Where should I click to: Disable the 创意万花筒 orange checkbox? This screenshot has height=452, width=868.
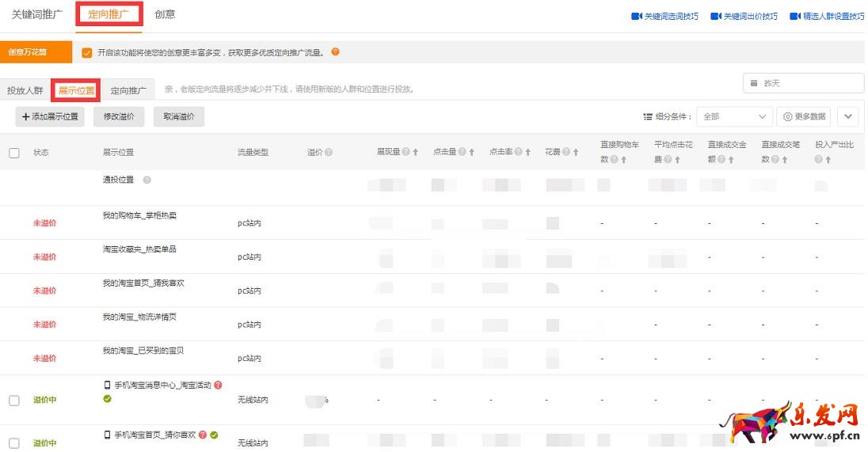point(87,53)
